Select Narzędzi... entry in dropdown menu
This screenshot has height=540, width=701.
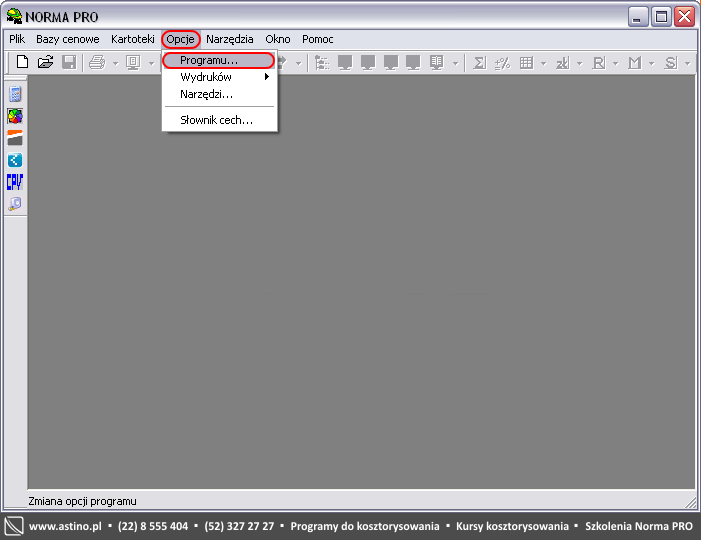point(219,94)
